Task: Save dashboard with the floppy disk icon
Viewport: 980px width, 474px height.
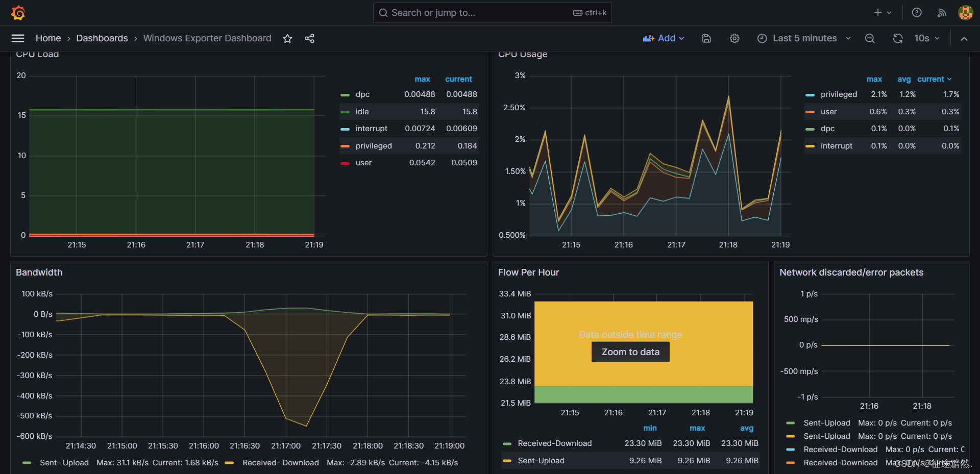Action: 706,38
